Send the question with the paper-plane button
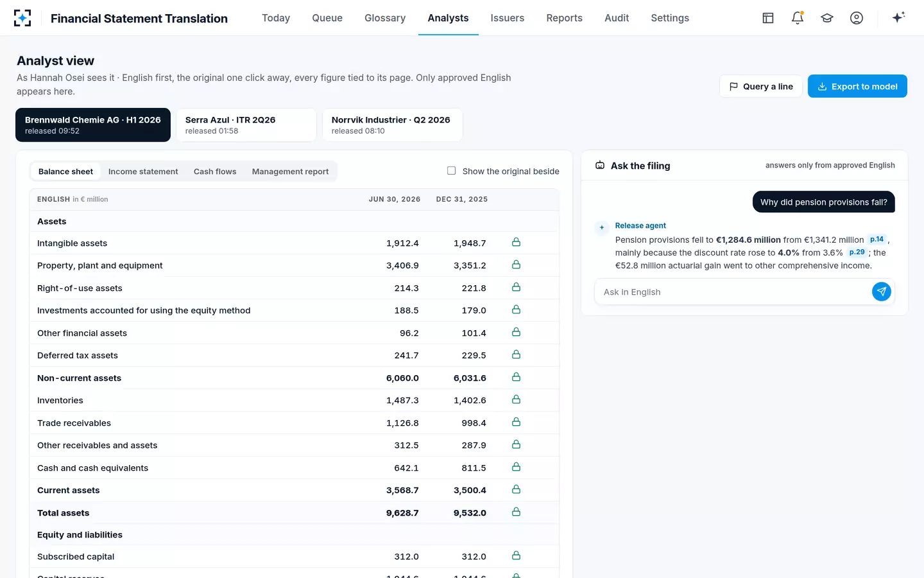Viewport: 924px width, 578px height. (x=882, y=292)
